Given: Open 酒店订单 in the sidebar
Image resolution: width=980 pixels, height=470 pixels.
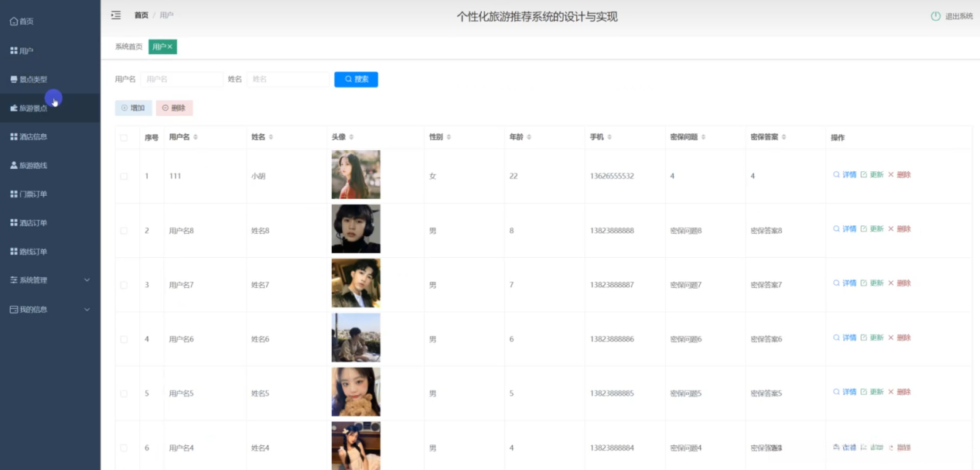Looking at the screenshot, I should click(x=28, y=222).
